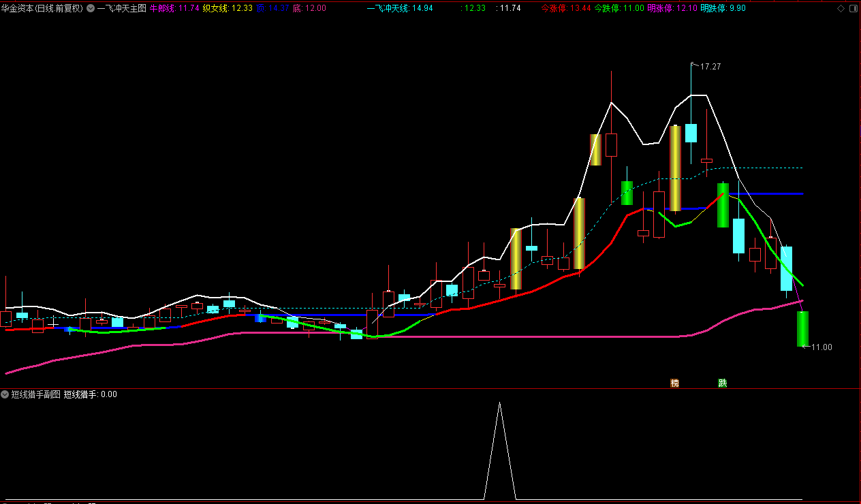
Task: Click the white spike peak in the 短线猎手 sub-chart
Action: [499, 403]
